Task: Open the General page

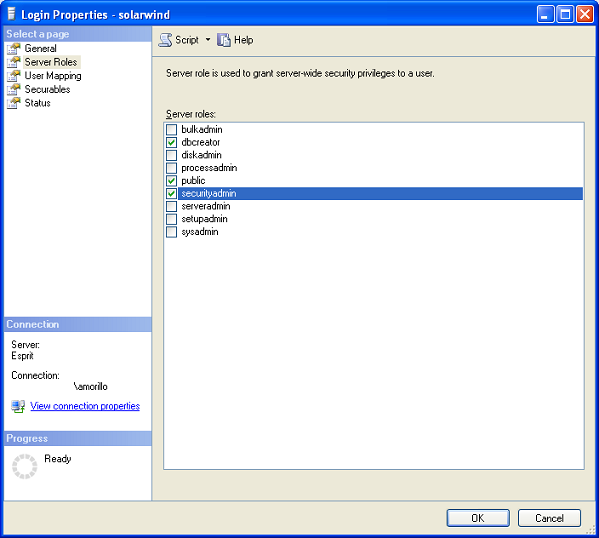Action: click(40, 49)
